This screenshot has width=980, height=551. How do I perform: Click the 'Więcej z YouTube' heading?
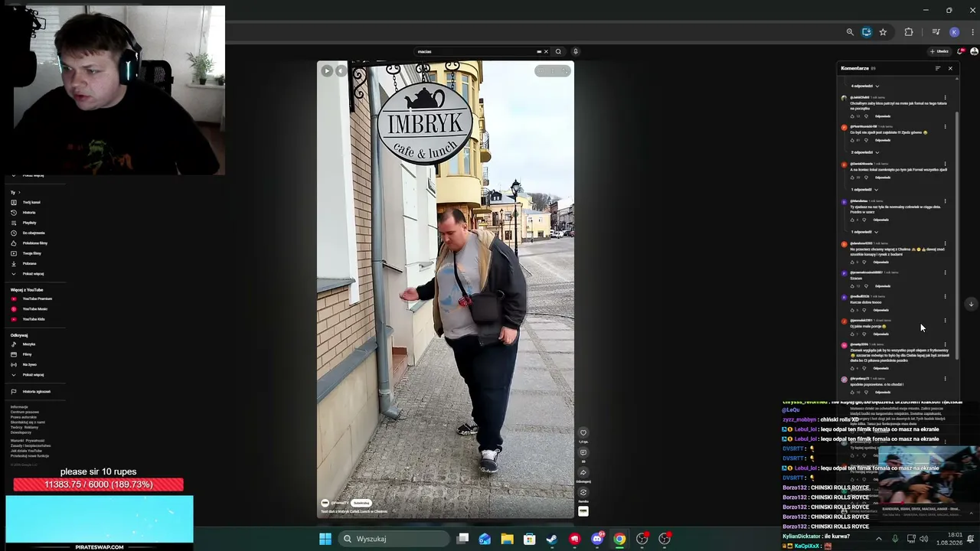coord(27,290)
